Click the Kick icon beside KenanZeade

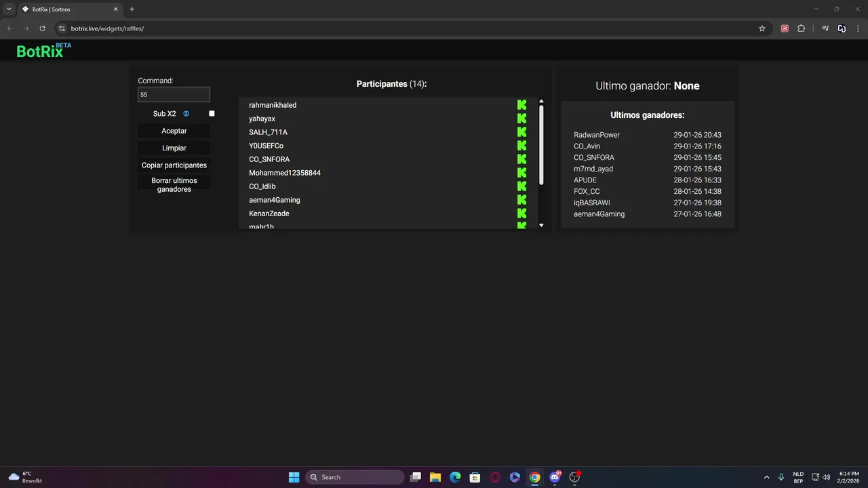[x=521, y=213]
